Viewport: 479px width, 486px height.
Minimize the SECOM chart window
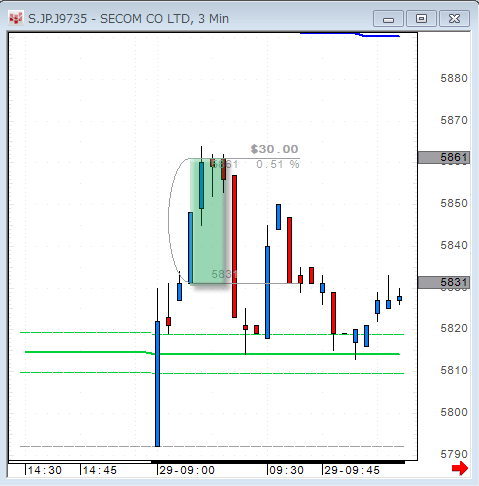[388, 19]
